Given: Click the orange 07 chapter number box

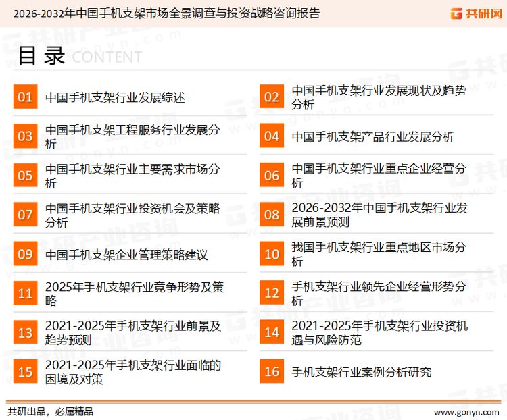Looking at the screenshot, I should tap(25, 215).
